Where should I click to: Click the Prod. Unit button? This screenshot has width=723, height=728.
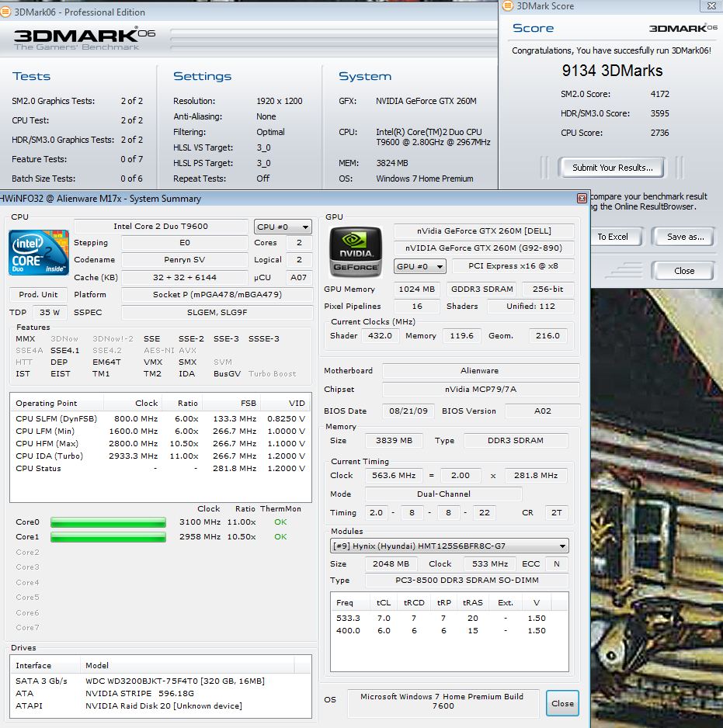pyautogui.click(x=38, y=295)
